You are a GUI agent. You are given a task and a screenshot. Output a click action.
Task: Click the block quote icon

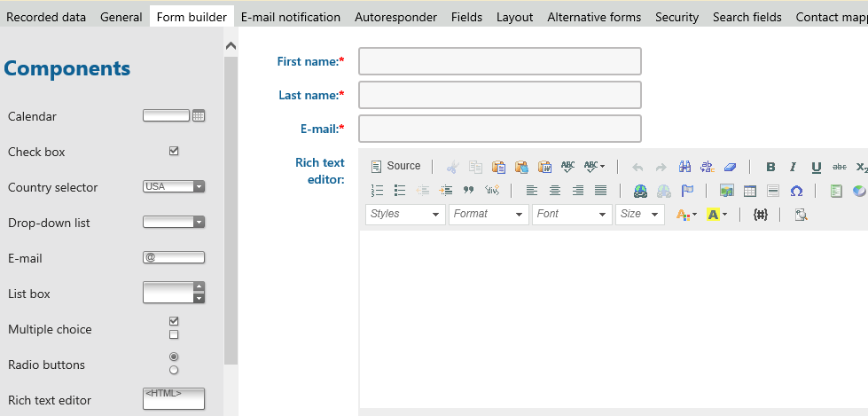[469, 191]
